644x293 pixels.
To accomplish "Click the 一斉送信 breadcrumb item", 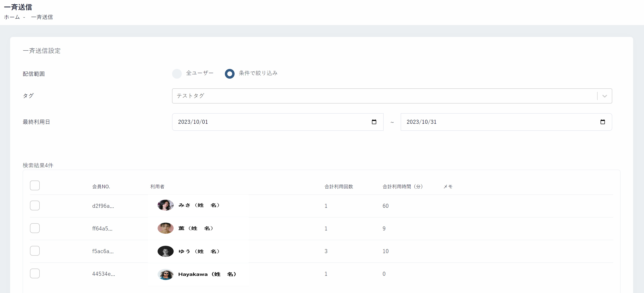I will (x=42, y=17).
